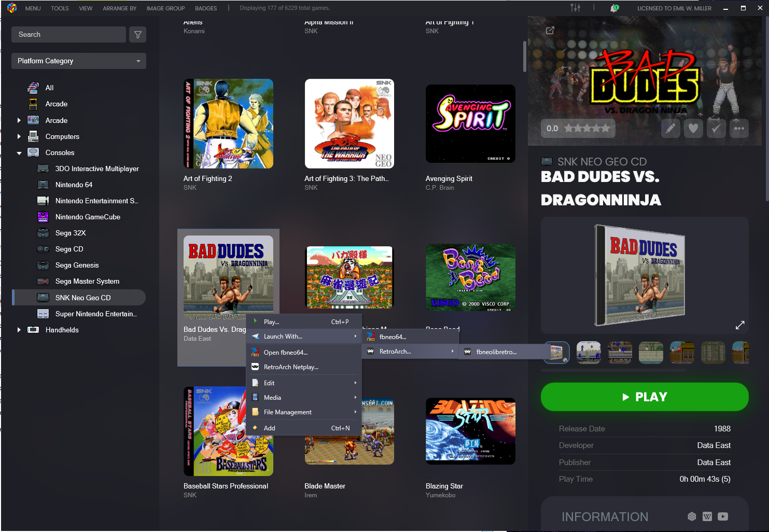This screenshot has width=769, height=532.
Task: Open the TOOLS menu
Action: coord(60,8)
